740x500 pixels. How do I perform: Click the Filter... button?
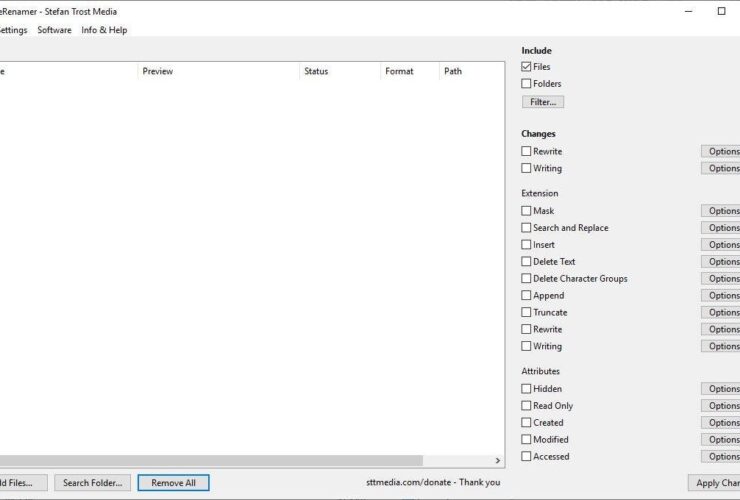(543, 102)
